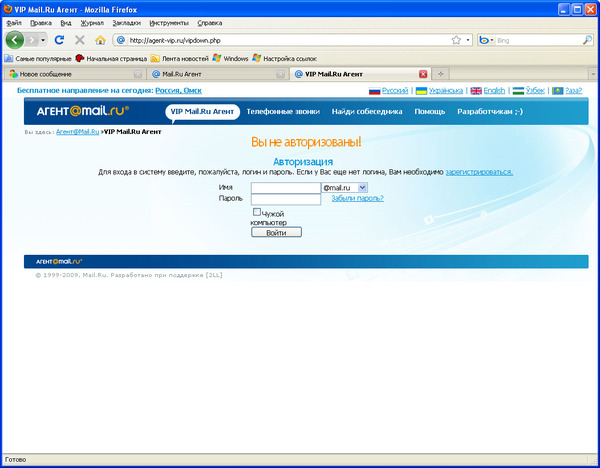Image resolution: width=600 pixels, height=468 pixels.
Task: Click the Забыли пароль? link
Action: tap(357, 198)
